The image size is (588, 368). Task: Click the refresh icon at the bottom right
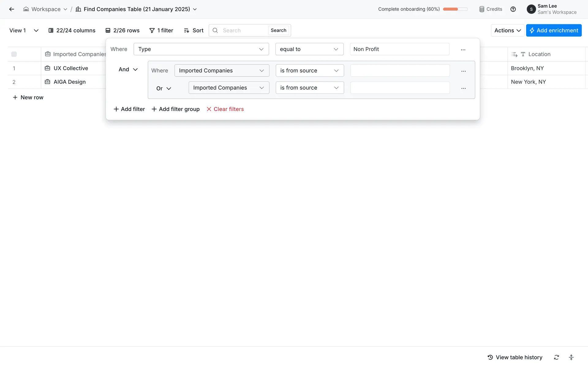(x=556, y=357)
